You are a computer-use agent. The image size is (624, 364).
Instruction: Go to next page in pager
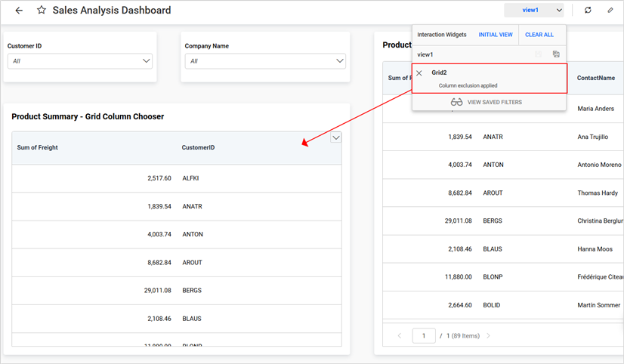tap(489, 335)
